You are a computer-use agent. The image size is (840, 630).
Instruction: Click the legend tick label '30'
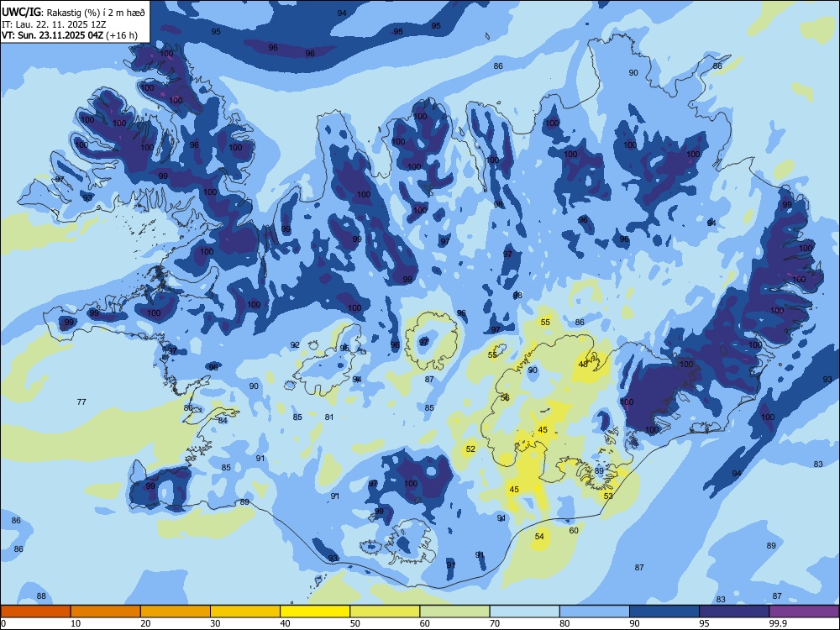(x=215, y=623)
